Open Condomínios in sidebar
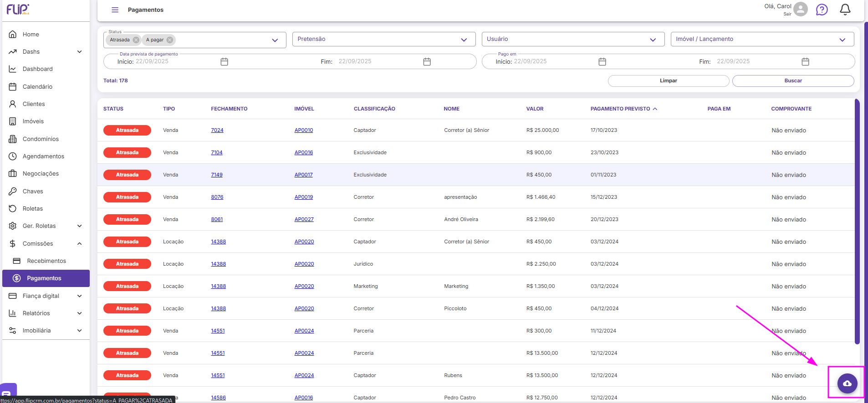 (x=46, y=139)
